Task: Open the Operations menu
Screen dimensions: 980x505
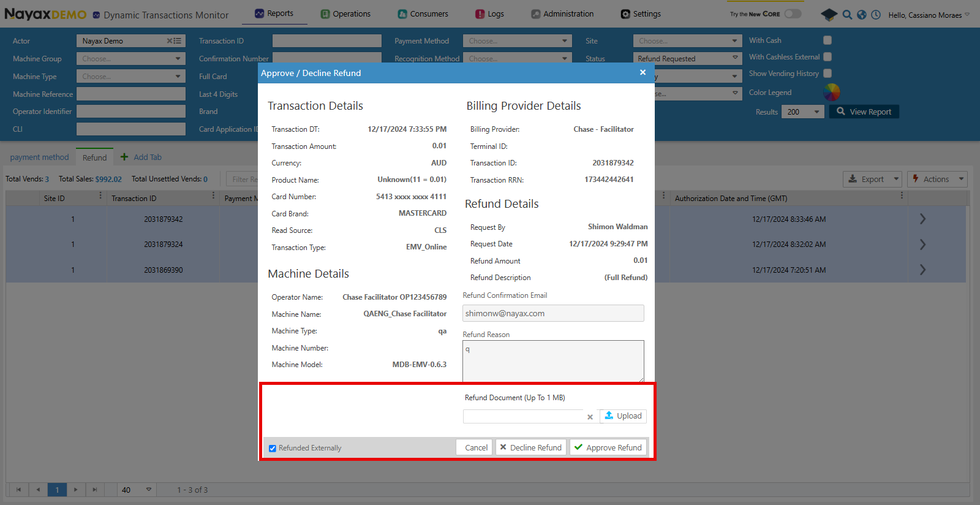Action: tap(345, 13)
